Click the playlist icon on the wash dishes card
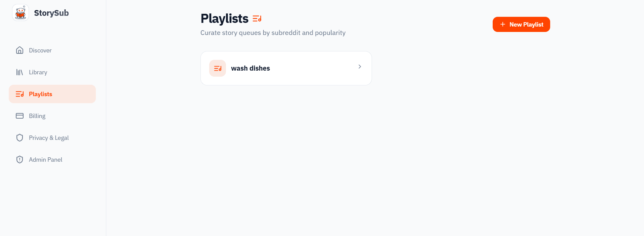644x236 pixels. tap(217, 68)
